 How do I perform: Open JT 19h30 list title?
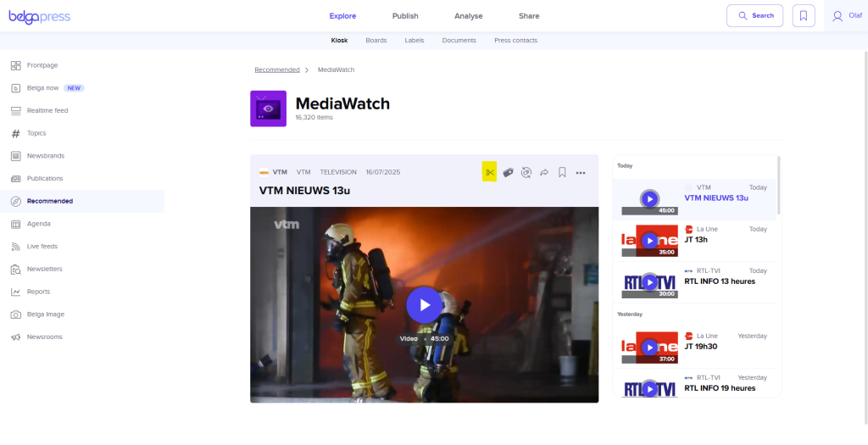[x=701, y=347]
